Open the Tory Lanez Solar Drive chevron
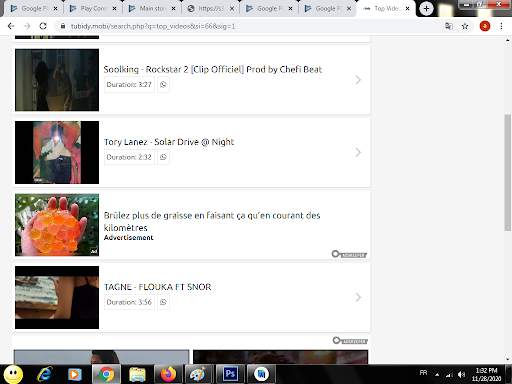Viewport: 512px width, 384px height. [x=358, y=152]
